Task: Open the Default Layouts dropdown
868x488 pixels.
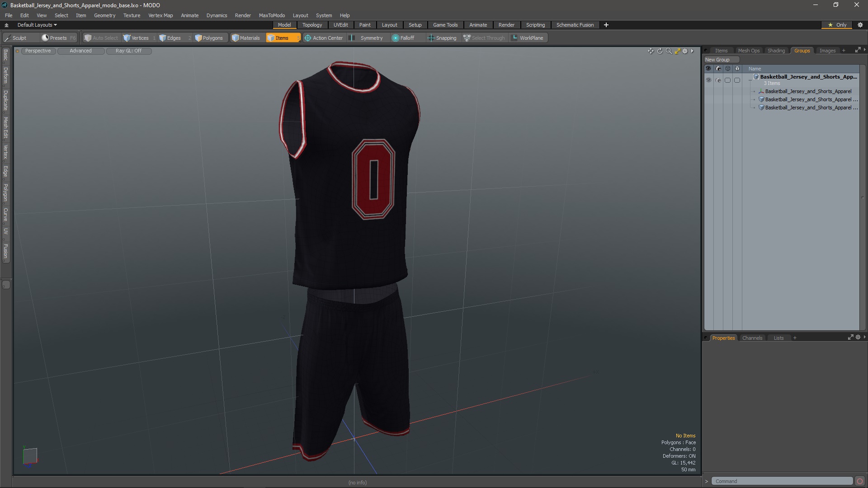Action: (x=37, y=25)
